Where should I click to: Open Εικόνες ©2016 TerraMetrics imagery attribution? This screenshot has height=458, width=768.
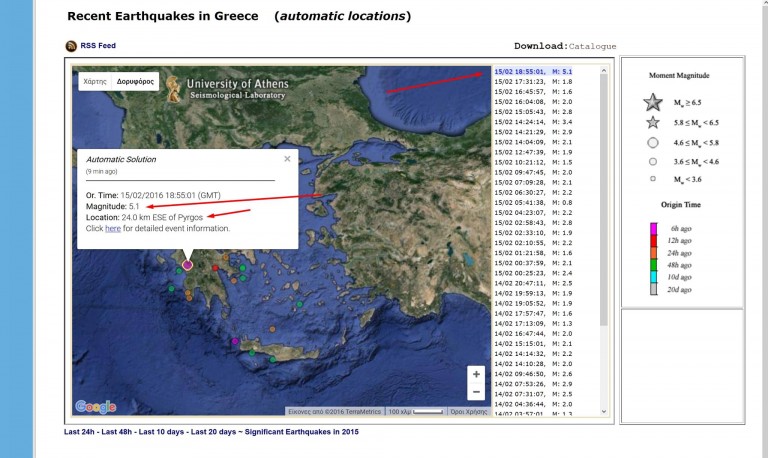(335, 411)
